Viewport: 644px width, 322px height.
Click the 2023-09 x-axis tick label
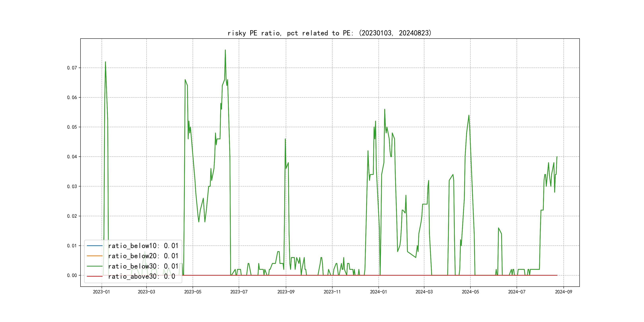pos(286,292)
